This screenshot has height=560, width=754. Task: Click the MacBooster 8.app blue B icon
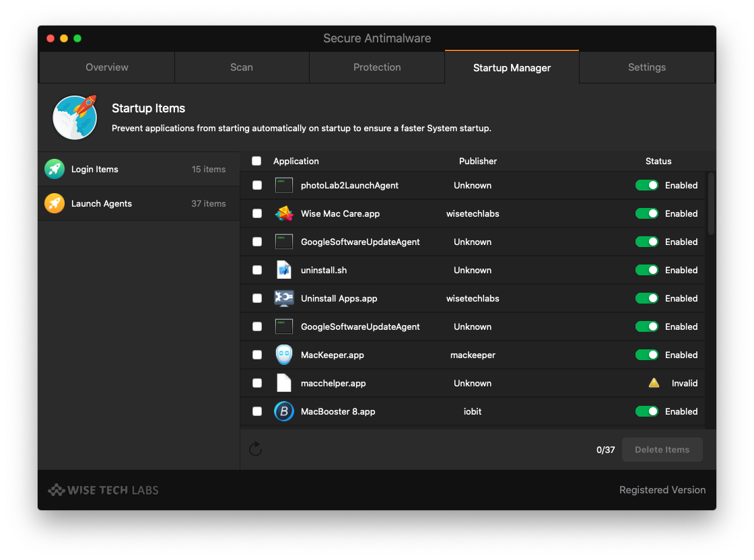(x=283, y=411)
